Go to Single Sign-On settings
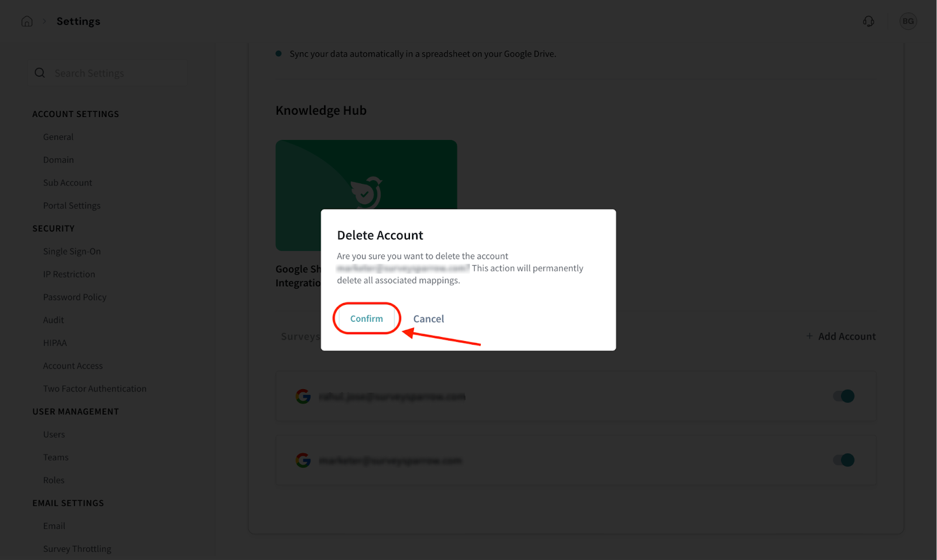This screenshot has width=937, height=560. coord(72,252)
